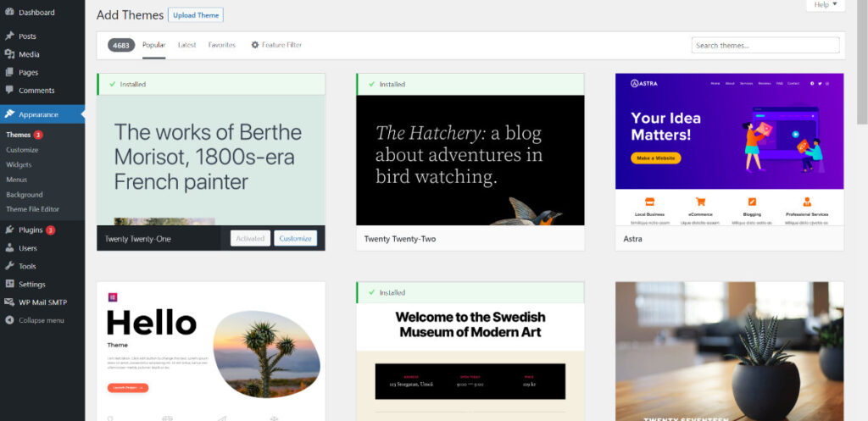Click the Dashboard icon in sidebar
This screenshot has width=868, height=421.
(9, 13)
